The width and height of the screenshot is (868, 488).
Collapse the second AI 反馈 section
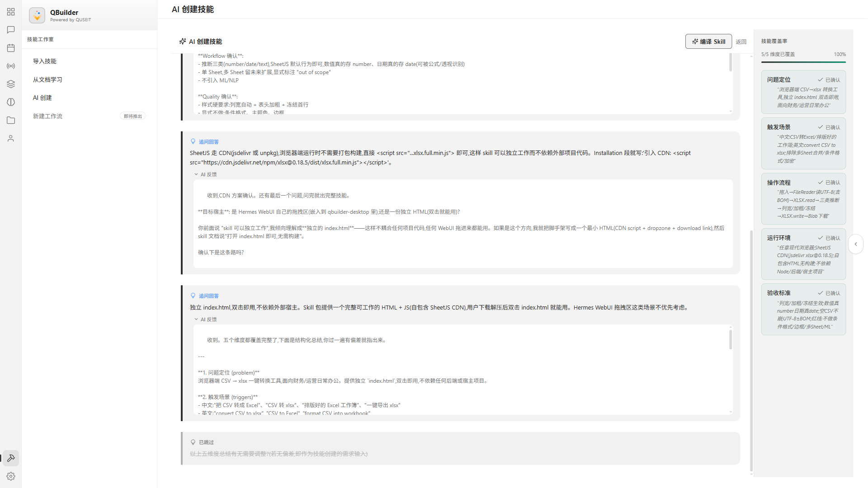[206, 319]
